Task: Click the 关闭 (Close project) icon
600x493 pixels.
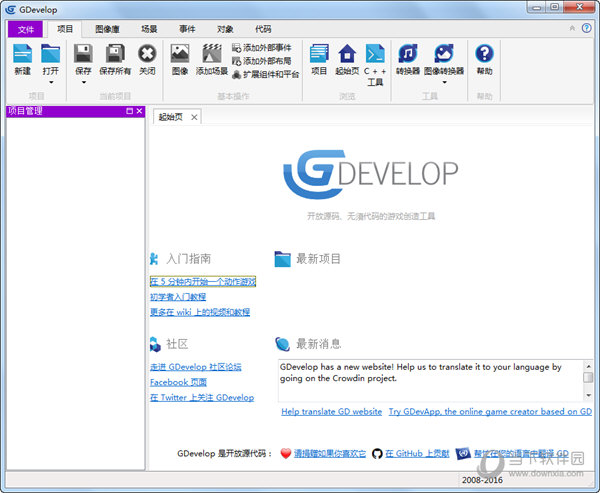Action: [x=147, y=53]
